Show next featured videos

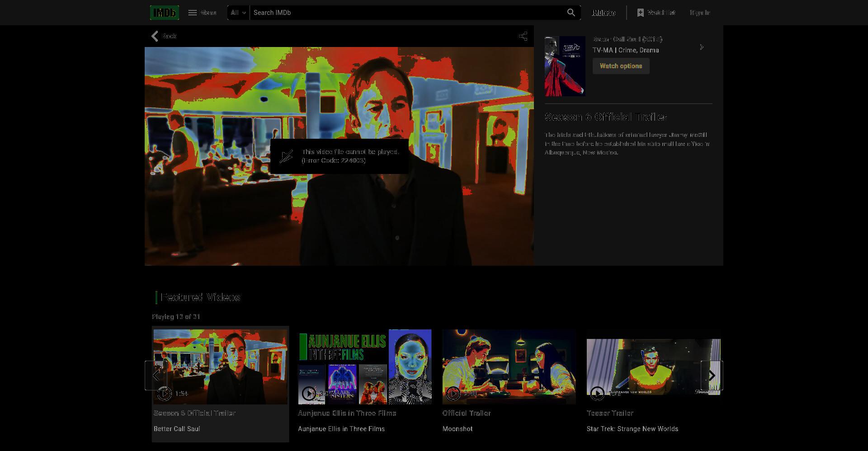[x=712, y=376]
